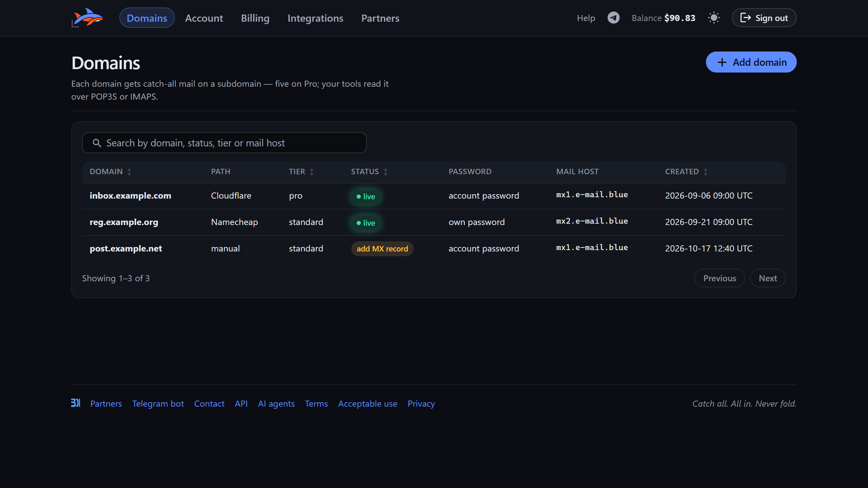Click created date 2026-09-06 09:00 UTC

[709, 196]
